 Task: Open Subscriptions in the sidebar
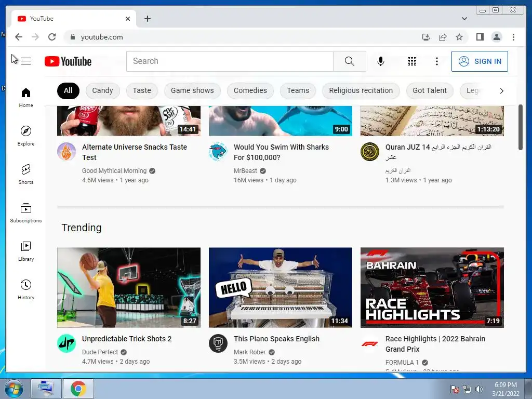tap(26, 212)
